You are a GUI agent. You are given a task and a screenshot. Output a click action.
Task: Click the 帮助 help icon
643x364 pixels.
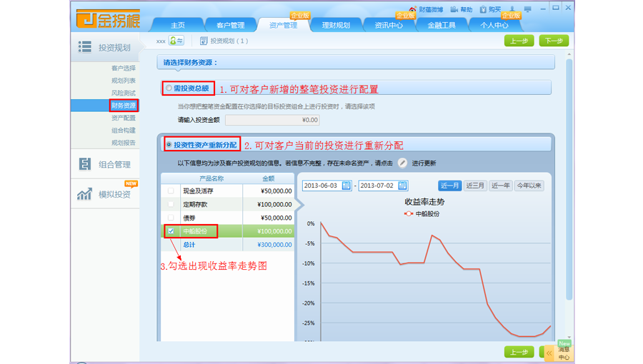pos(457,10)
